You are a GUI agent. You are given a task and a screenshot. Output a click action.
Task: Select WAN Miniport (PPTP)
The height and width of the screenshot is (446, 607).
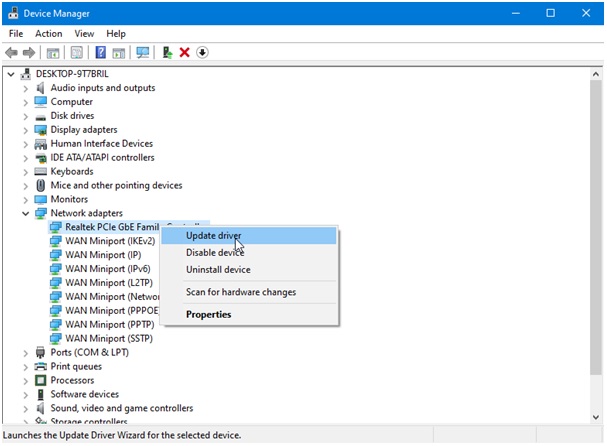coord(110,324)
